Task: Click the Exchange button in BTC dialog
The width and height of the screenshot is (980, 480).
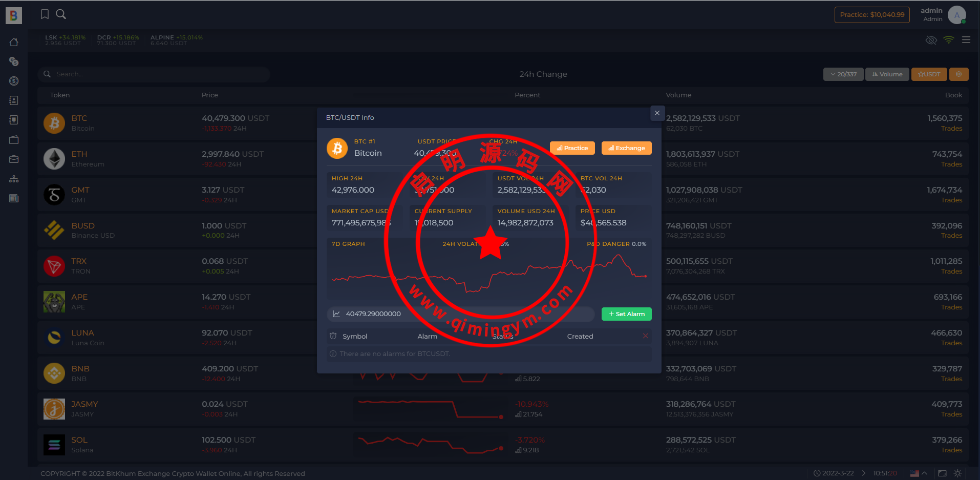Action: click(626, 148)
